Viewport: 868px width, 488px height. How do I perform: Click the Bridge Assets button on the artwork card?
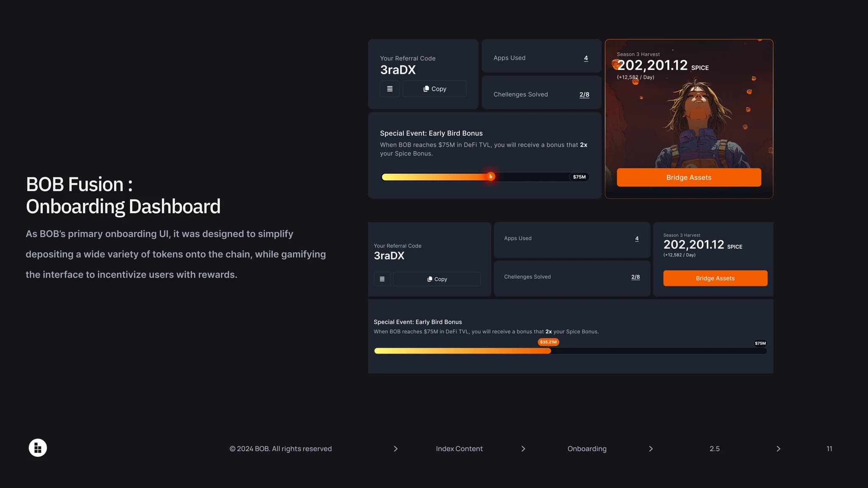689,177
